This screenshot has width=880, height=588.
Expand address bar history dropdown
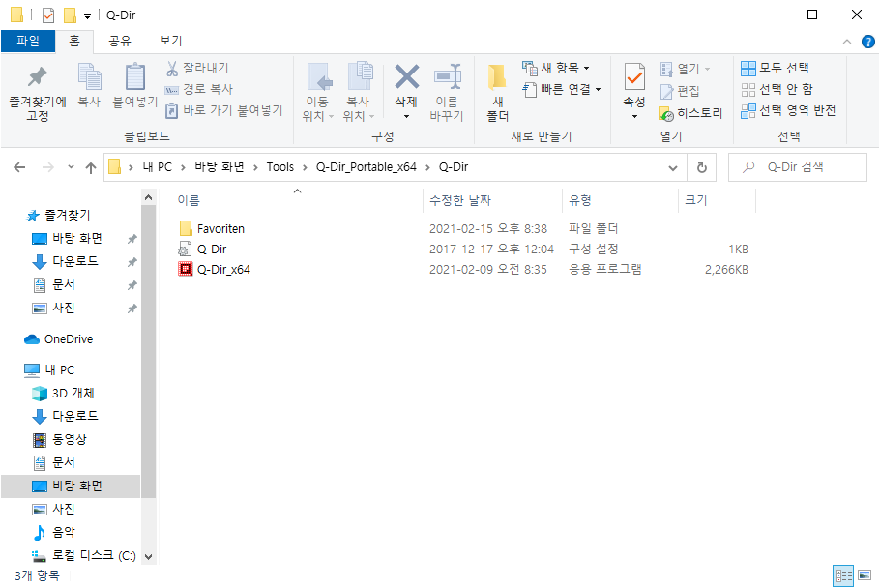[x=672, y=167]
